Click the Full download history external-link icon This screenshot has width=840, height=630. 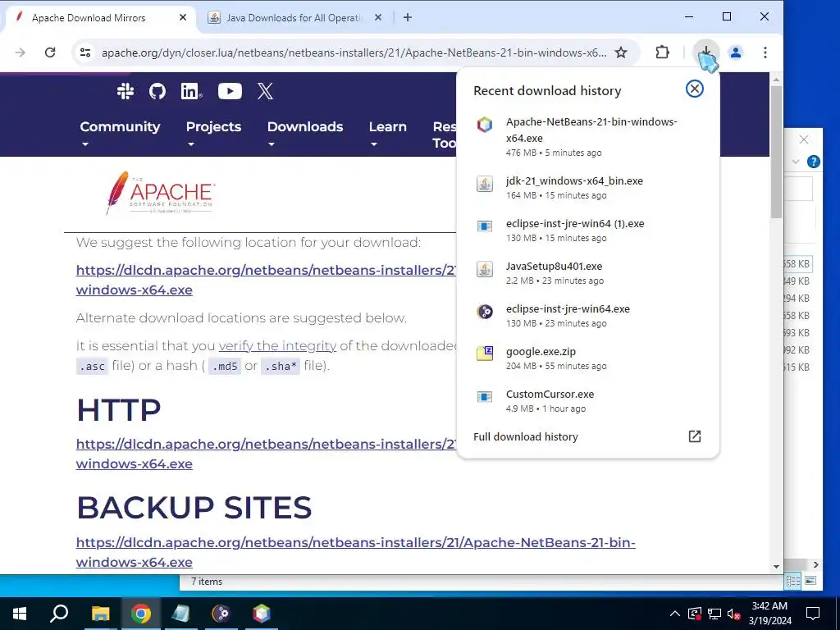[x=694, y=436]
